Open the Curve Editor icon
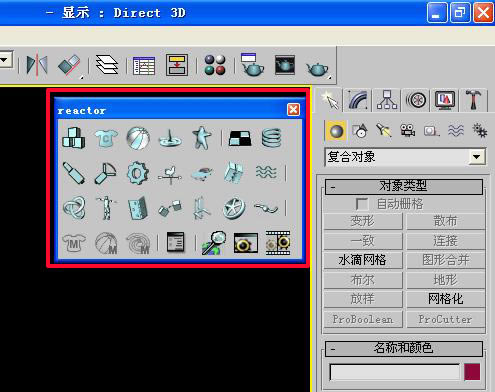The image size is (495, 392). coord(144,65)
